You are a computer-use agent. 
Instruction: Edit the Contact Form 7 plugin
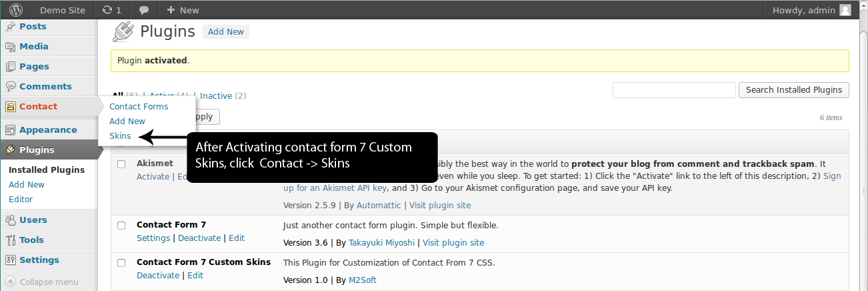coord(237,238)
